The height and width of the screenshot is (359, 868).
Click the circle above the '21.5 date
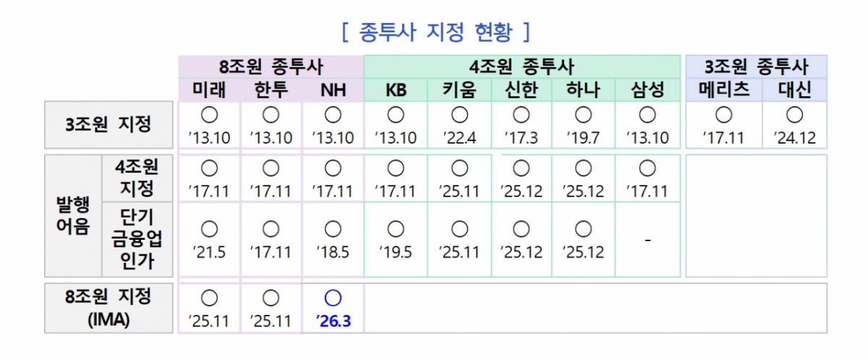(209, 229)
